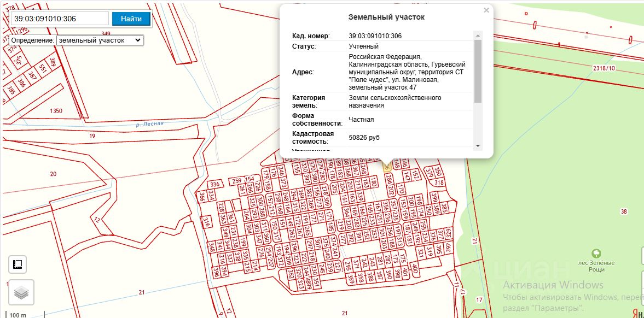The width and height of the screenshot is (644, 318).
Task: Click the popup scrollbar up arrow
Action: click(x=478, y=34)
